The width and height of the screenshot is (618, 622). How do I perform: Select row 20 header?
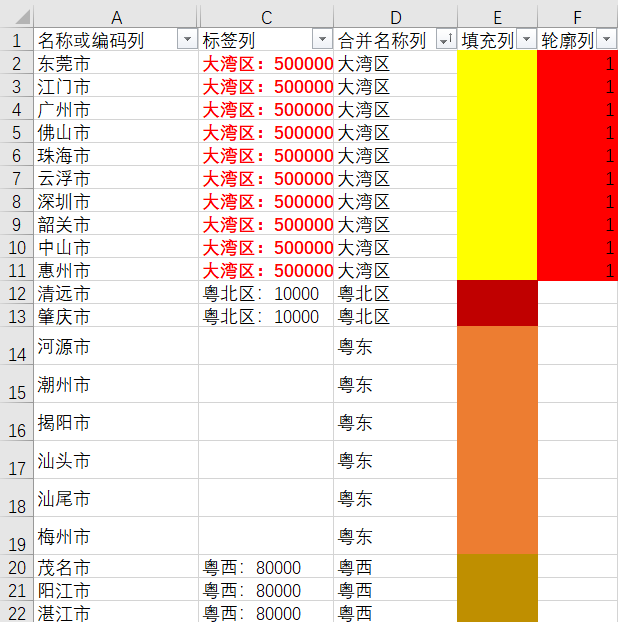pyautogui.click(x=17, y=567)
